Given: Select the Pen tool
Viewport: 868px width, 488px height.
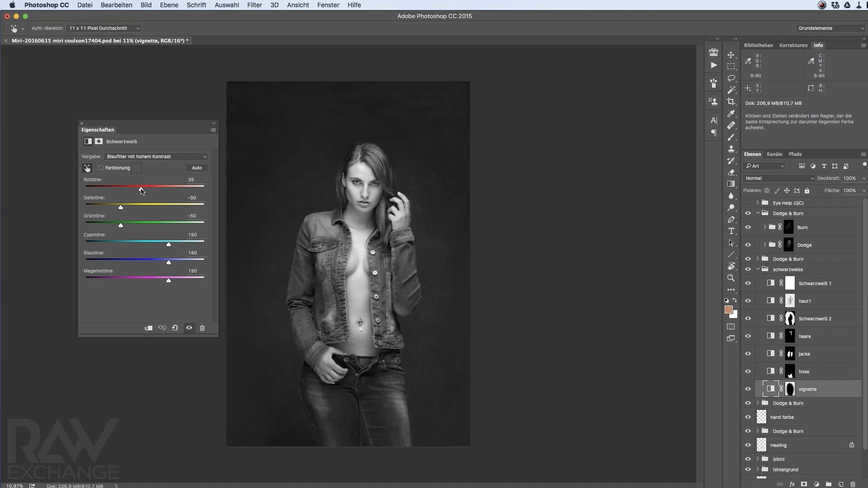Looking at the screenshot, I should [731, 219].
